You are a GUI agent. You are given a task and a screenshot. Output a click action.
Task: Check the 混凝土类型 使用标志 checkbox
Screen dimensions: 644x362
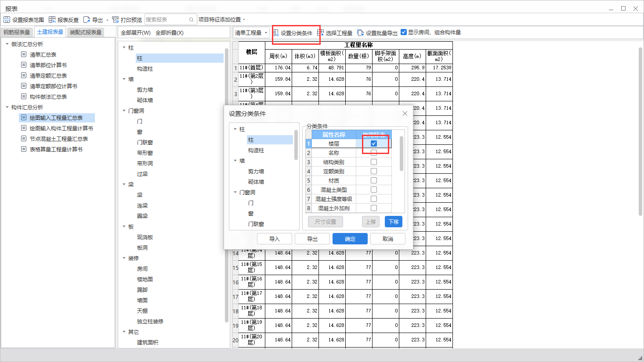pyautogui.click(x=374, y=190)
